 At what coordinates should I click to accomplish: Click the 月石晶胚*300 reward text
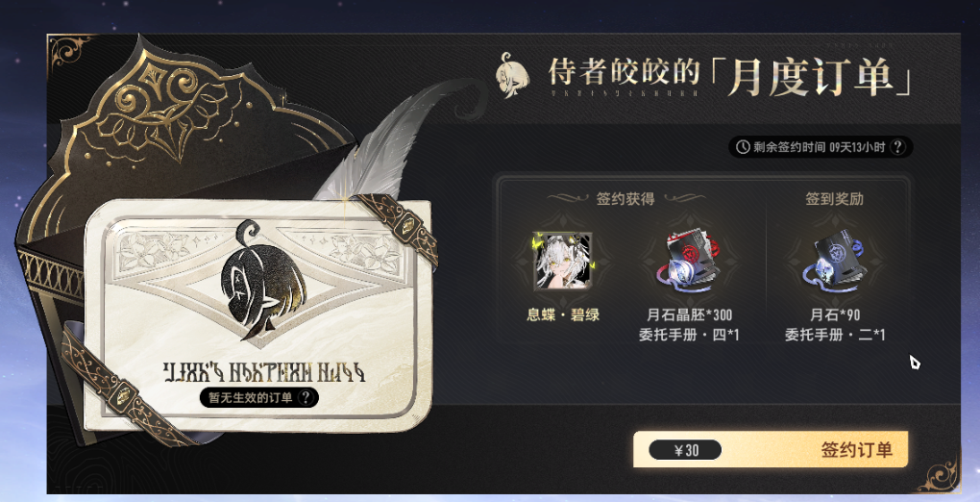click(689, 314)
